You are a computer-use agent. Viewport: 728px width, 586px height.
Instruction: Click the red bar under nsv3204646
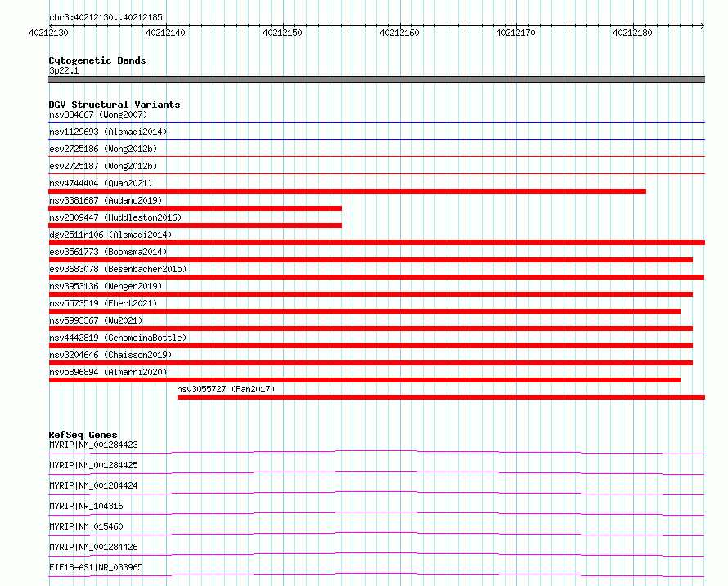(x=371, y=363)
